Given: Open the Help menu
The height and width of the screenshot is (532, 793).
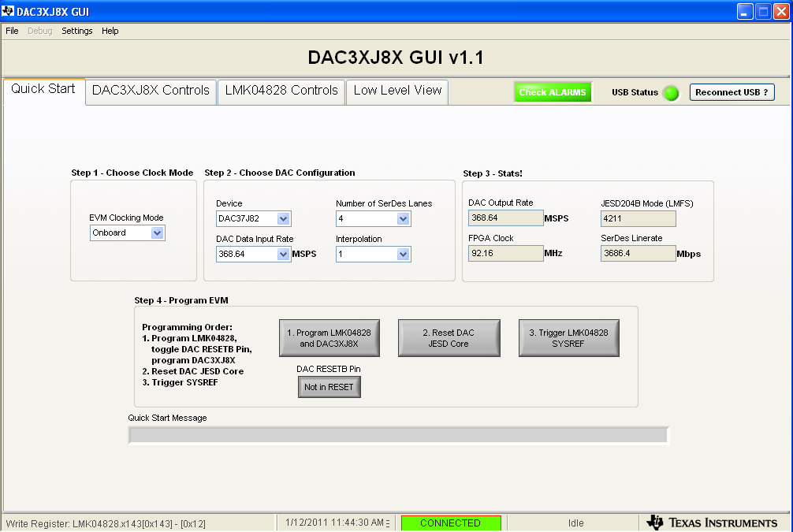Looking at the screenshot, I should tap(110, 31).
